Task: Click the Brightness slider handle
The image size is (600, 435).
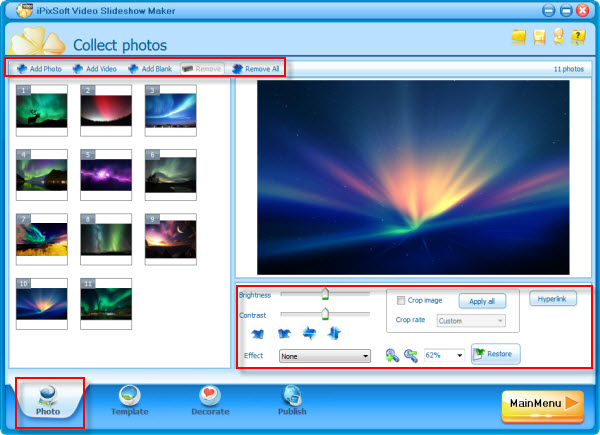Action: [x=325, y=293]
